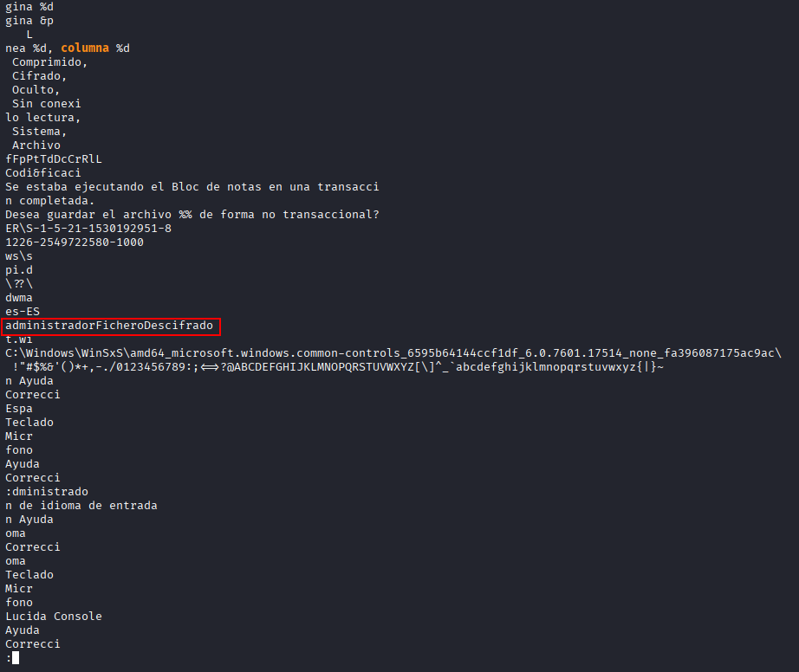The image size is (799, 672).
Task: Click the red-boxed administradorFicheroDescifrado text
Action: point(109,326)
